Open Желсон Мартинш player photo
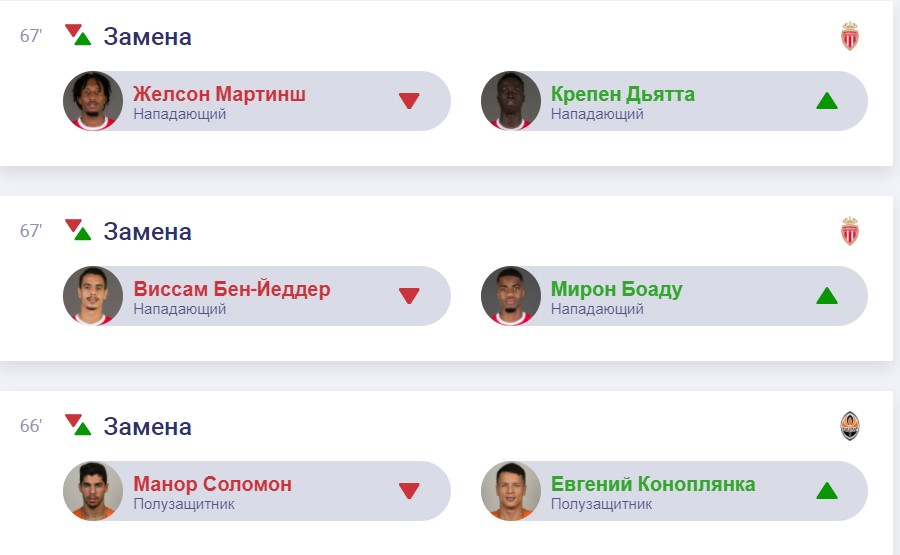 click(x=93, y=101)
